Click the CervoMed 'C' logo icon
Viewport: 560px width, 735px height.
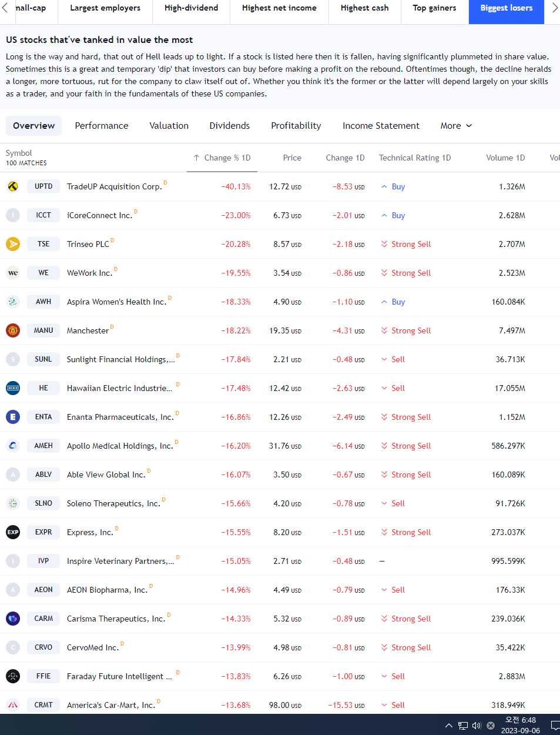[13, 647]
